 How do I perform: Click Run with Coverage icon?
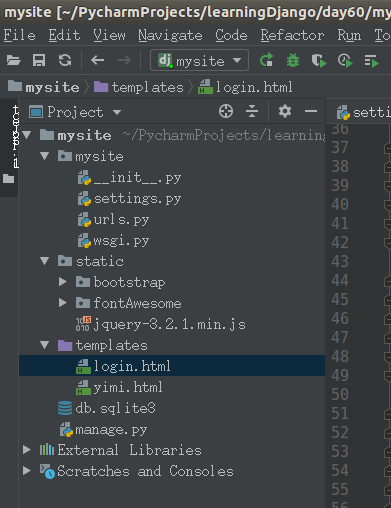[319, 61]
